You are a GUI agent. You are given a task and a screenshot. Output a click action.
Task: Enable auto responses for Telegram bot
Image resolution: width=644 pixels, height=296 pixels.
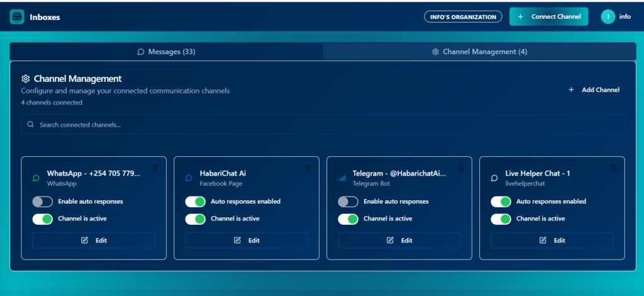pyautogui.click(x=348, y=202)
